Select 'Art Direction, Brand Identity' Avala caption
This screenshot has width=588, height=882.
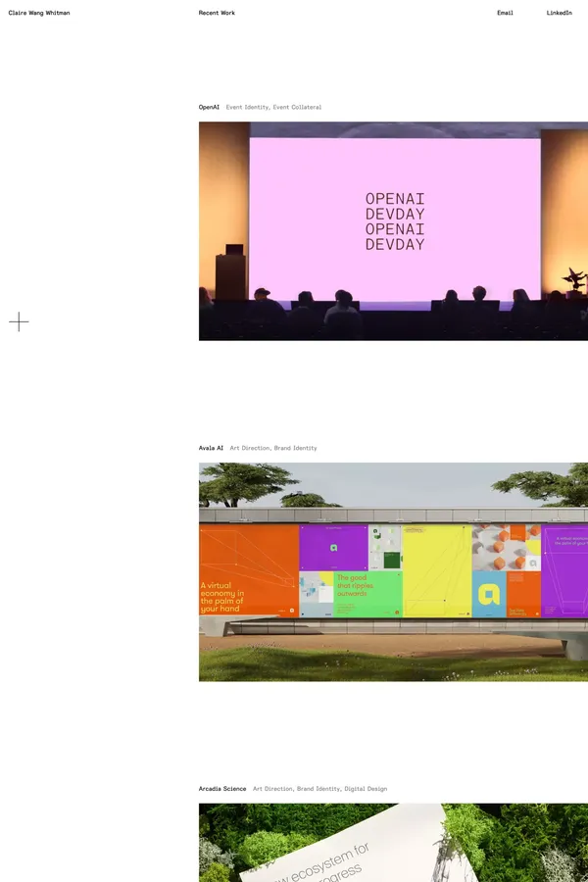[x=272, y=448]
